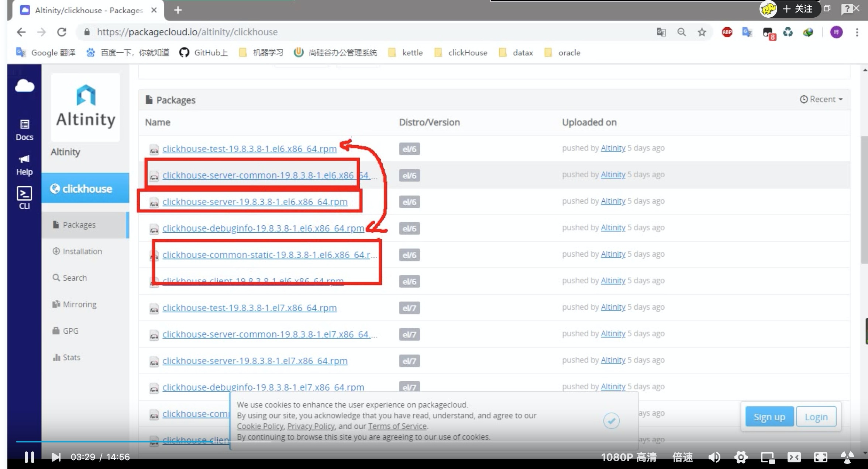The width and height of the screenshot is (868, 469).
Task: Open the Privacy Policy link
Action: point(311,426)
